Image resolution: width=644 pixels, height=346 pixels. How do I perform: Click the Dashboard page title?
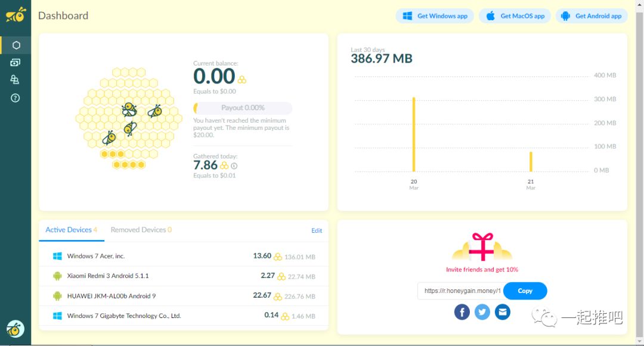[x=63, y=15]
